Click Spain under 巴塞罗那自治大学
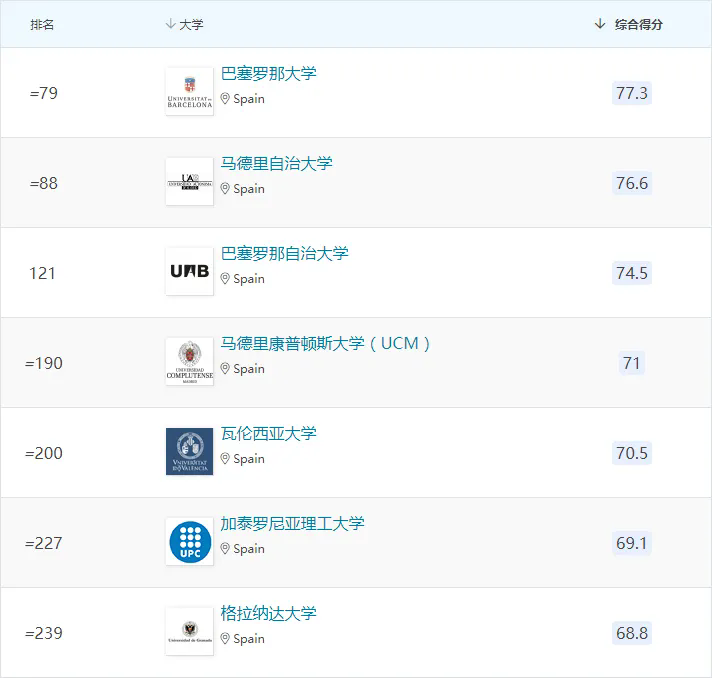Image resolution: width=712 pixels, height=678 pixels. (x=249, y=279)
